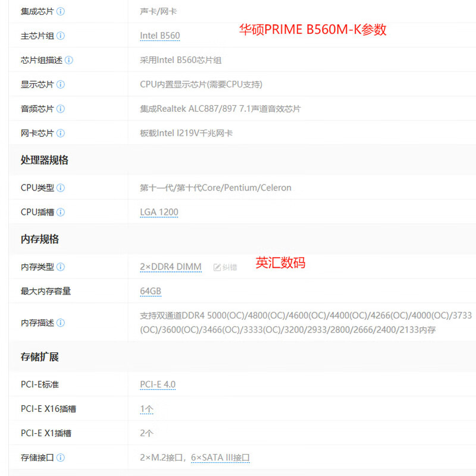
Task: Open the PCI-E 4.0 link
Action: (158, 384)
